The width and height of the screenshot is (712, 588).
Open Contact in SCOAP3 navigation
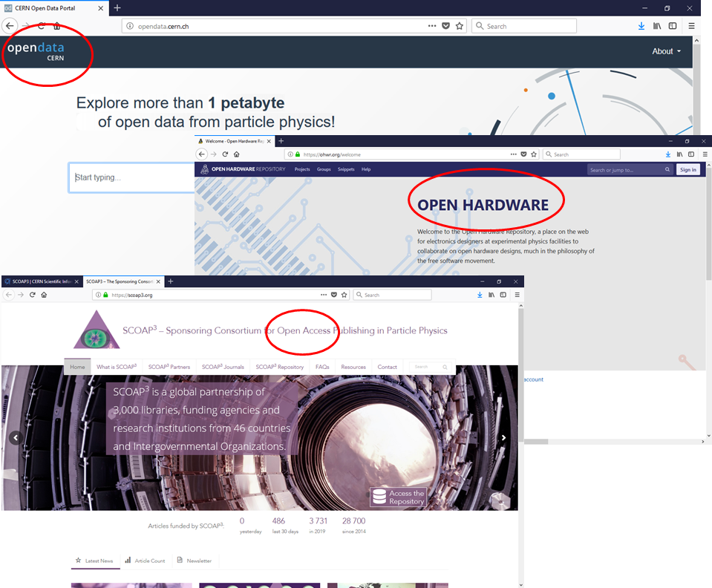point(388,367)
